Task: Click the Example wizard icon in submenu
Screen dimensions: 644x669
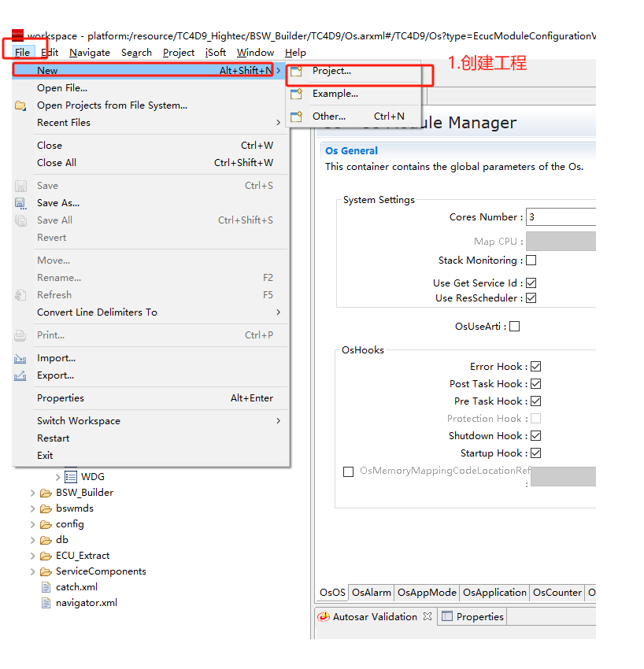Action: pyautogui.click(x=297, y=94)
